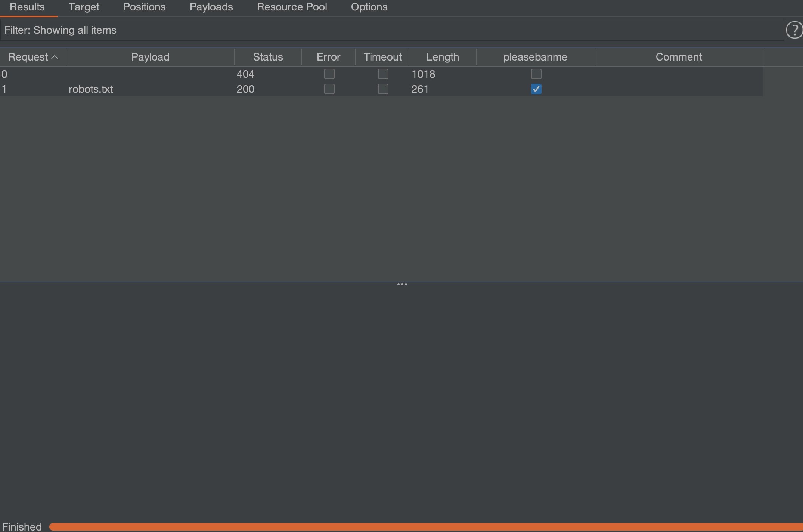Image resolution: width=803 pixels, height=532 pixels.
Task: Sort by the pleasebanme column header
Action: point(535,57)
